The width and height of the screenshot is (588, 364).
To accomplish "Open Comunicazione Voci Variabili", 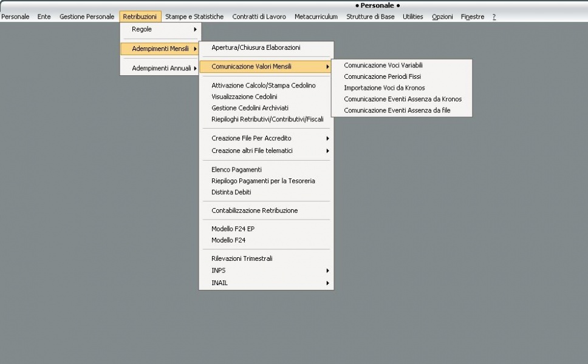I will (x=383, y=66).
